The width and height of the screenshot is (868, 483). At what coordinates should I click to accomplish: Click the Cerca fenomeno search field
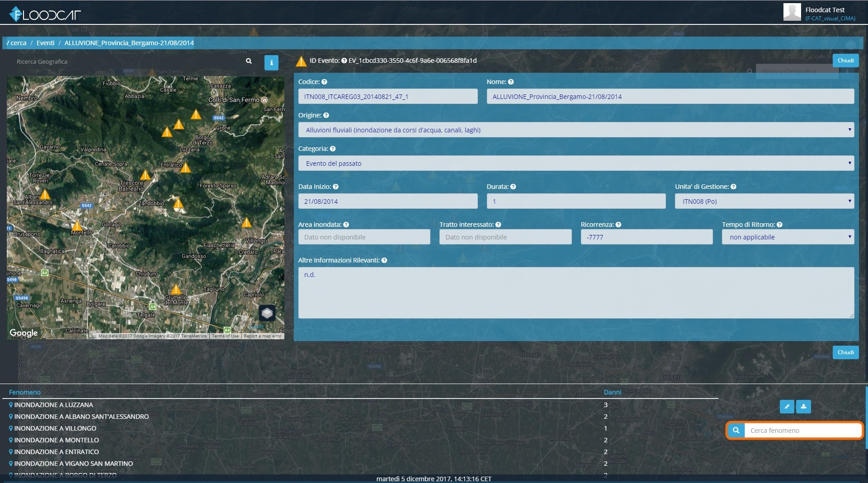[803, 430]
